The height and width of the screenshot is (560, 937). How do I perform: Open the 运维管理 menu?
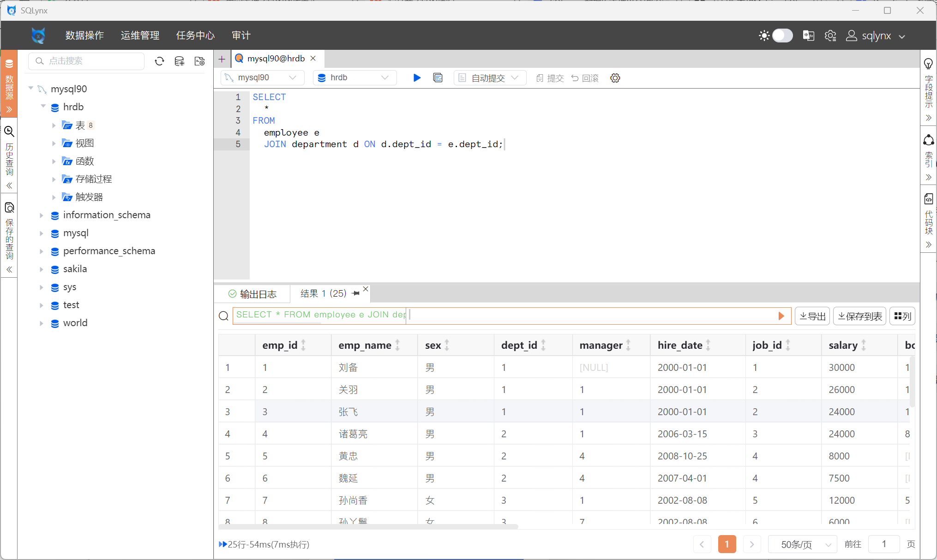coord(140,36)
